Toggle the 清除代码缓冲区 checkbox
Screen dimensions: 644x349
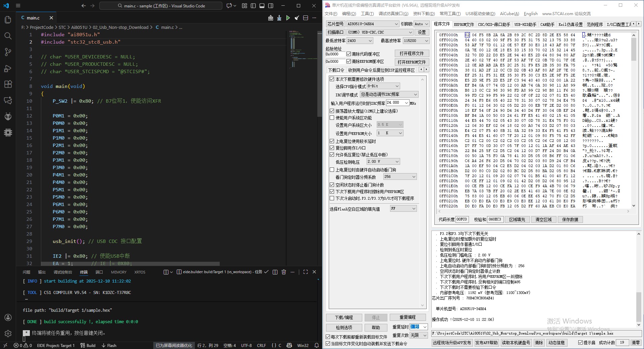point(349,54)
